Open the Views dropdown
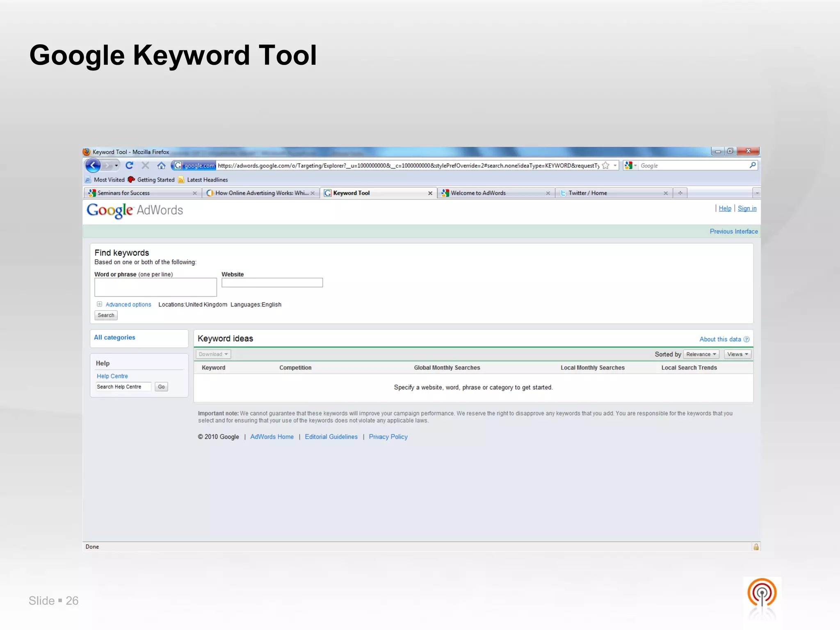840x630 pixels. [737, 354]
